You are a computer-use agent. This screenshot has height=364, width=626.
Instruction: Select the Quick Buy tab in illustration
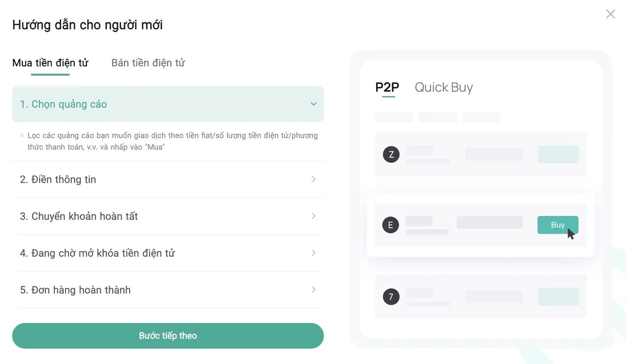444,87
